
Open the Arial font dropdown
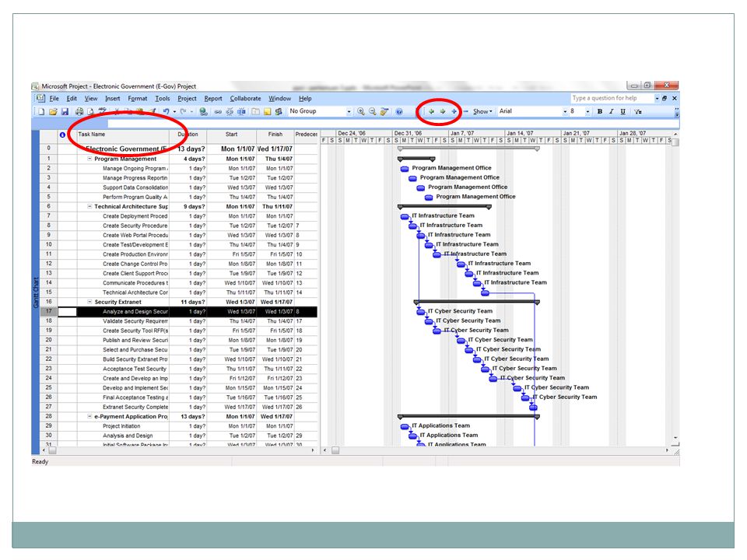(565, 111)
